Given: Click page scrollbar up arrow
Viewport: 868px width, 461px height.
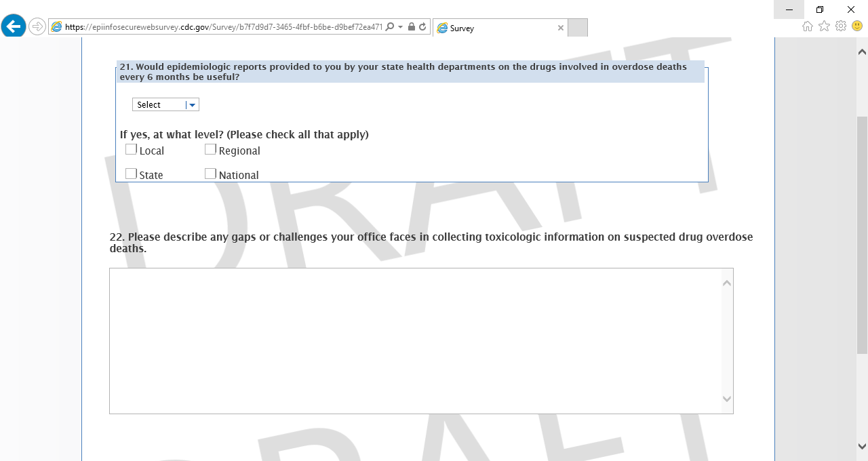Looking at the screenshot, I should pyautogui.click(x=862, y=52).
